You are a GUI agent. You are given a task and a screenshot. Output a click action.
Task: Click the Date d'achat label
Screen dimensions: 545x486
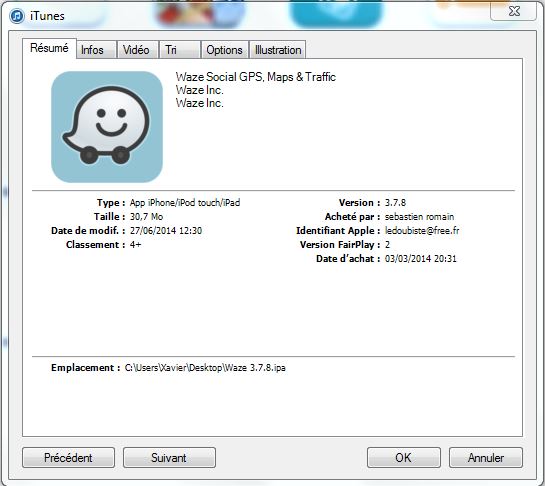pos(348,259)
